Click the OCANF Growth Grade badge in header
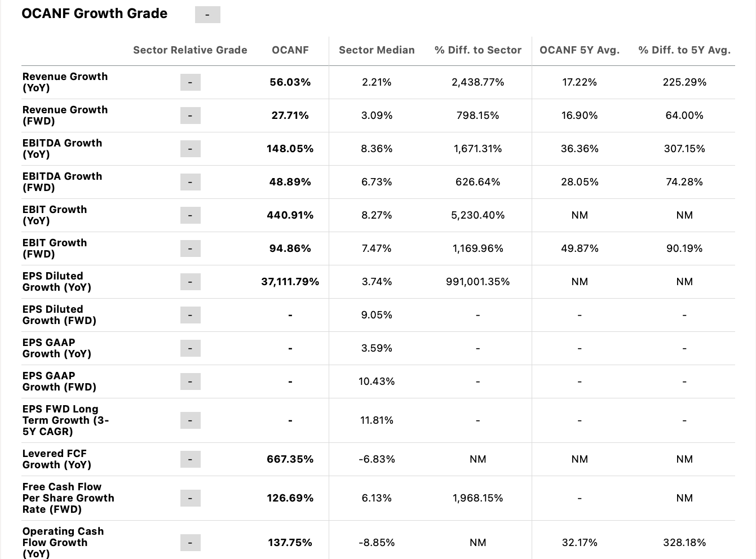The image size is (756, 559). tap(207, 15)
